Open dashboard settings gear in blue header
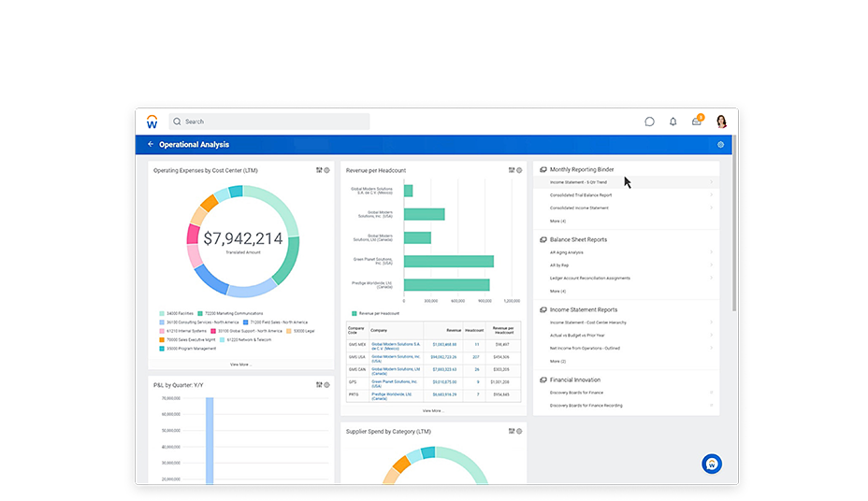Viewport: 868px width, 501px height. tap(720, 145)
